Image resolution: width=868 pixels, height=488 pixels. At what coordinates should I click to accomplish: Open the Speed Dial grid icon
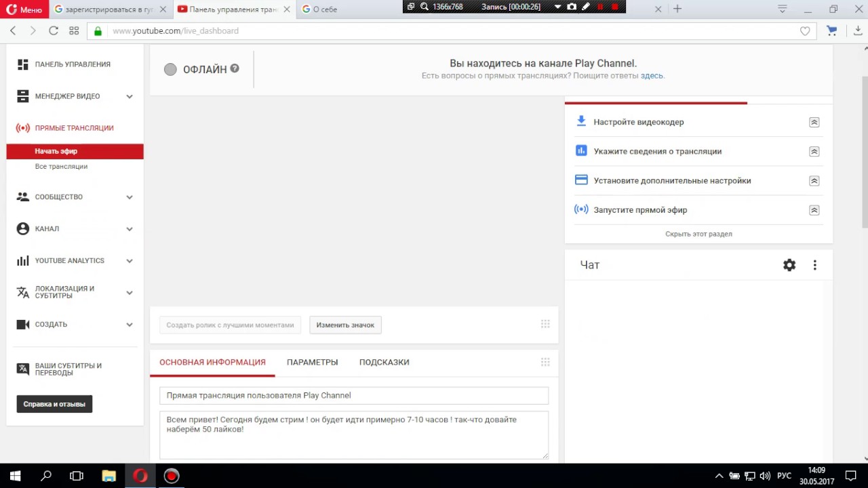74,31
